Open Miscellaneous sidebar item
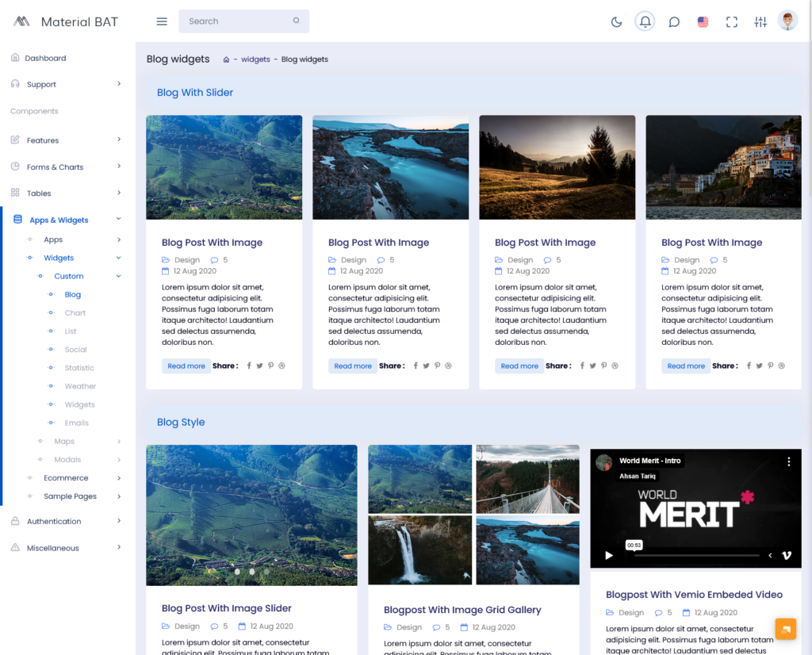The image size is (812, 655). 53,548
